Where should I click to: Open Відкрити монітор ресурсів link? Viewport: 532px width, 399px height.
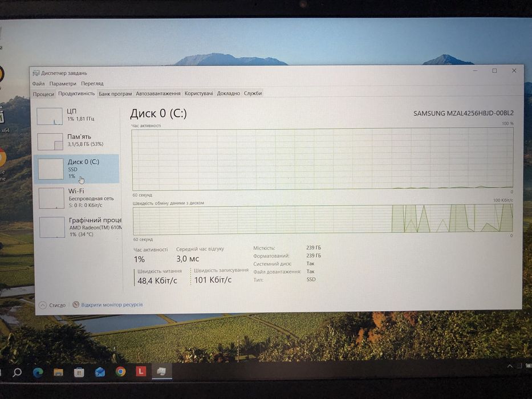click(112, 305)
